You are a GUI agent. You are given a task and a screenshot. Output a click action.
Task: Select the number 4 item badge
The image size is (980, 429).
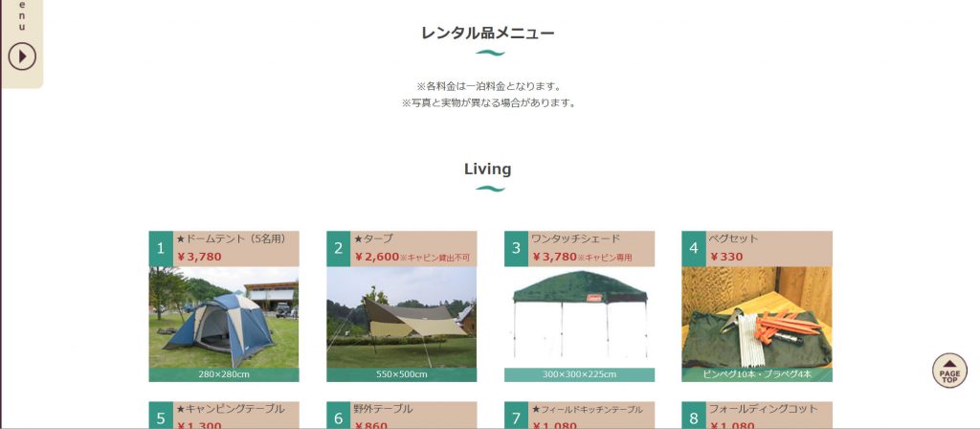coord(694,249)
